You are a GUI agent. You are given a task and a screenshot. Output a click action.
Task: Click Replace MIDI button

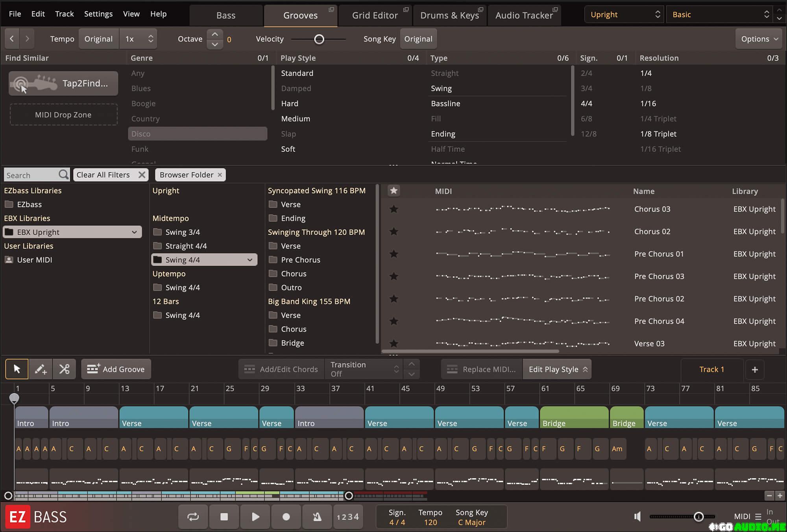[482, 369]
